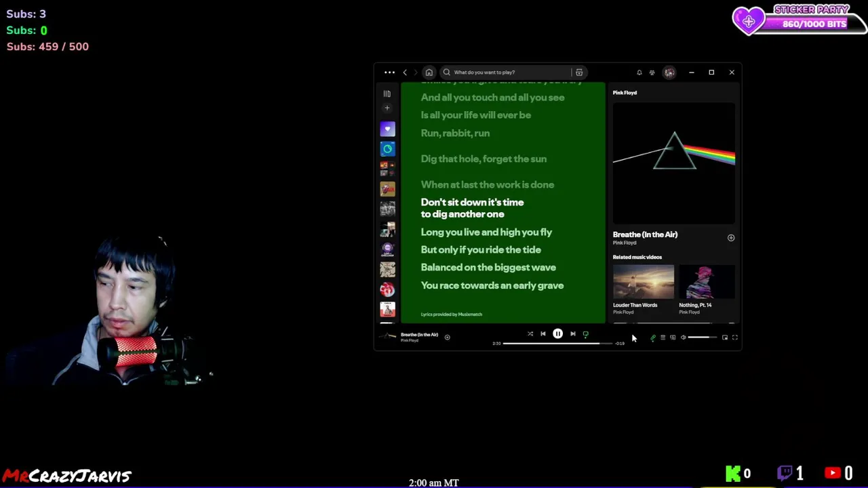This screenshot has height=488, width=868.
Task: Click 'Related music videos' heading
Action: tap(637, 258)
